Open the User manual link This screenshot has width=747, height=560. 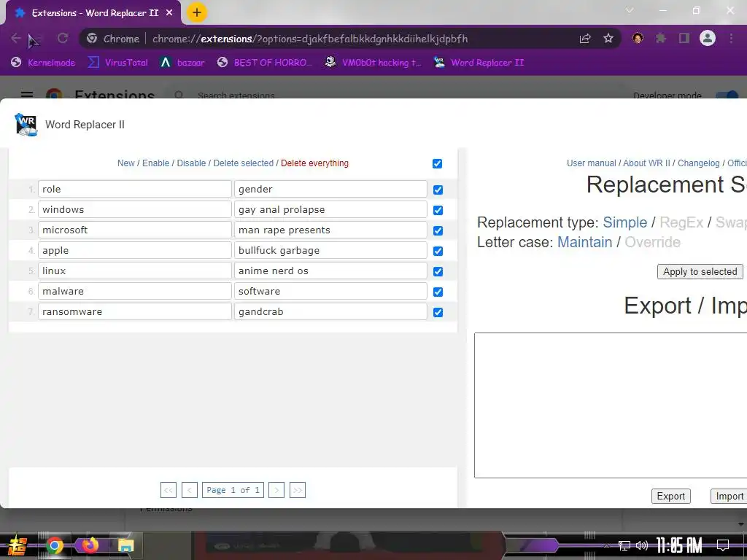pyautogui.click(x=591, y=163)
